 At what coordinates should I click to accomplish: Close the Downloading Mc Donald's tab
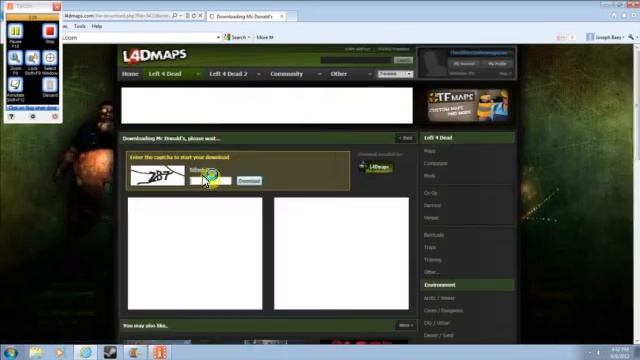(282, 16)
